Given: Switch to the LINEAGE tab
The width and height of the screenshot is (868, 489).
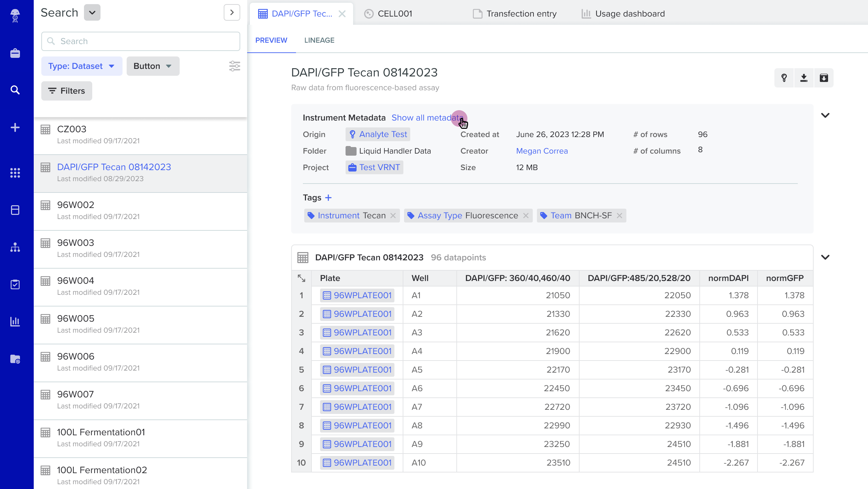Looking at the screenshot, I should tap(319, 40).
